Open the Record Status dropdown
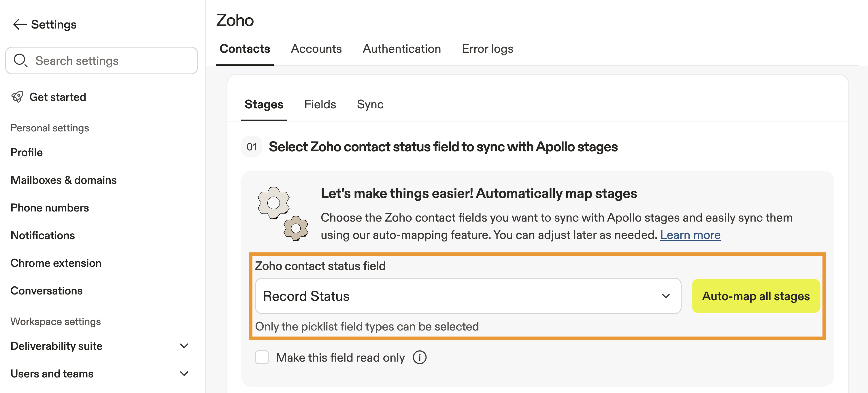Image resolution: width=868 pixels, height=393 pixels. tap(468, 296)
